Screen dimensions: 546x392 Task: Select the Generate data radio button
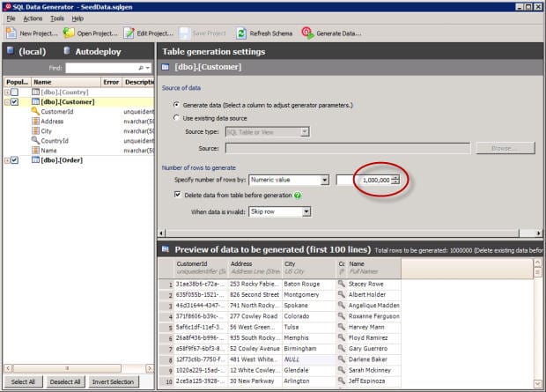point(176,105)
